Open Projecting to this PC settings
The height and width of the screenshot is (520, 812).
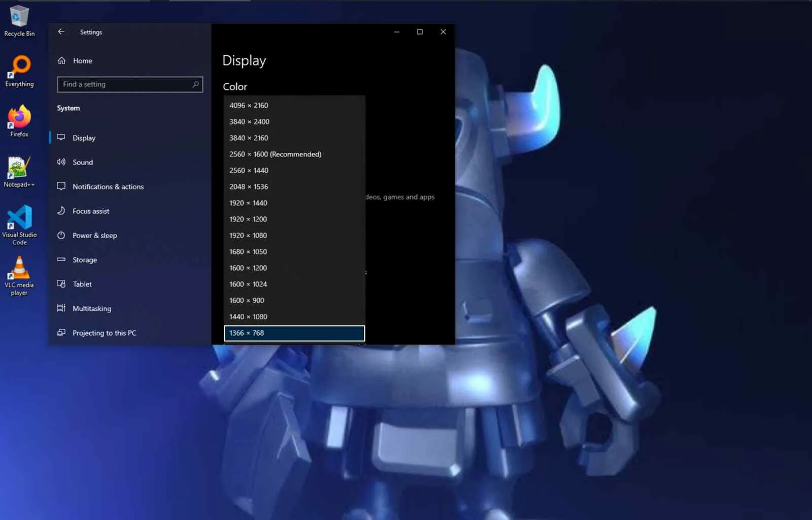(130, 333)
